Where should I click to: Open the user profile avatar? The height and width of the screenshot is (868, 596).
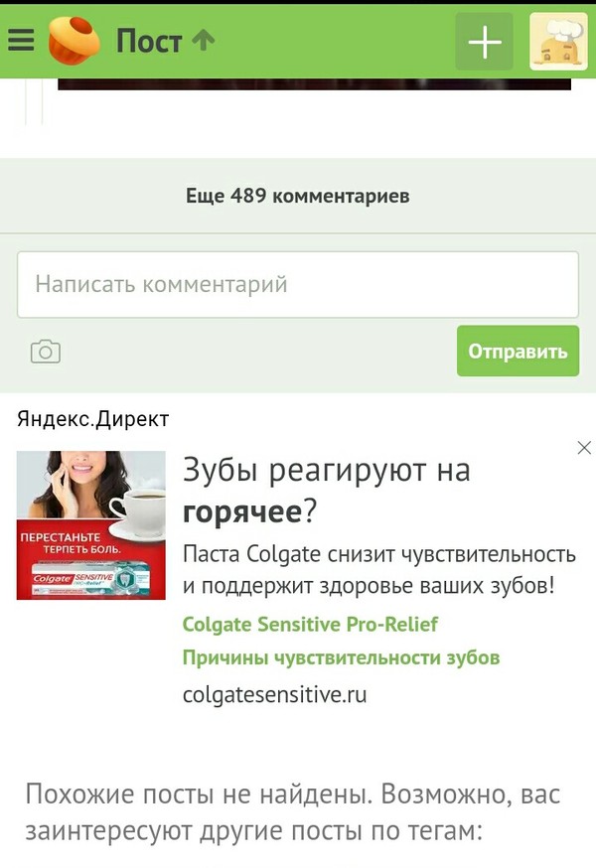click(558, 42)
